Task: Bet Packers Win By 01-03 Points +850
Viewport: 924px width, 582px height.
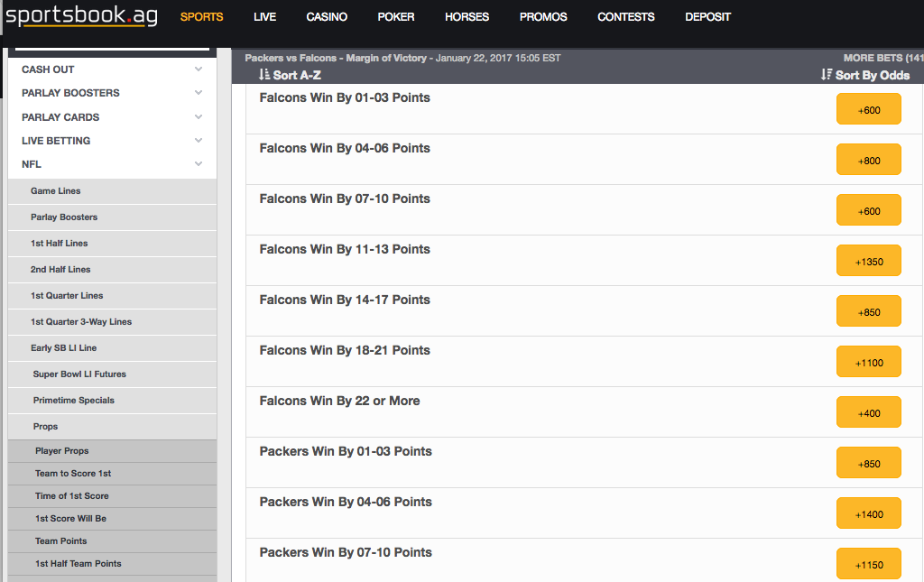Action: tap(869, 463)
